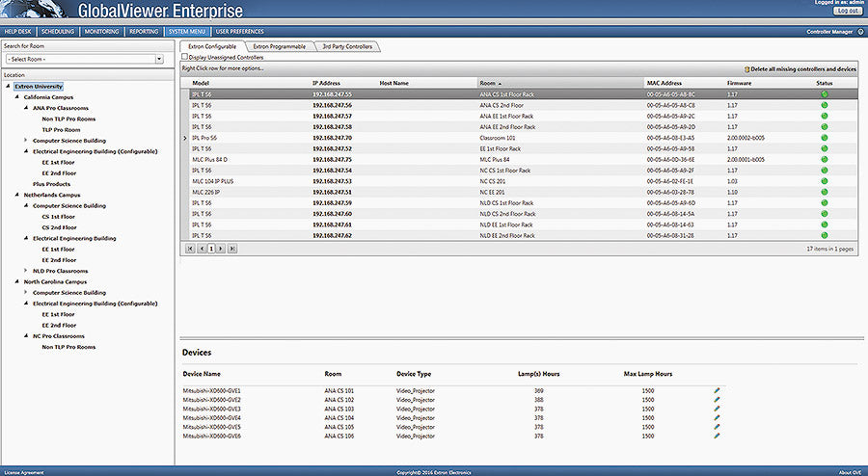The image size is (868, 476).
Task: Expand NLD Pro Classrooms node
Action: [x=26, y=271]
